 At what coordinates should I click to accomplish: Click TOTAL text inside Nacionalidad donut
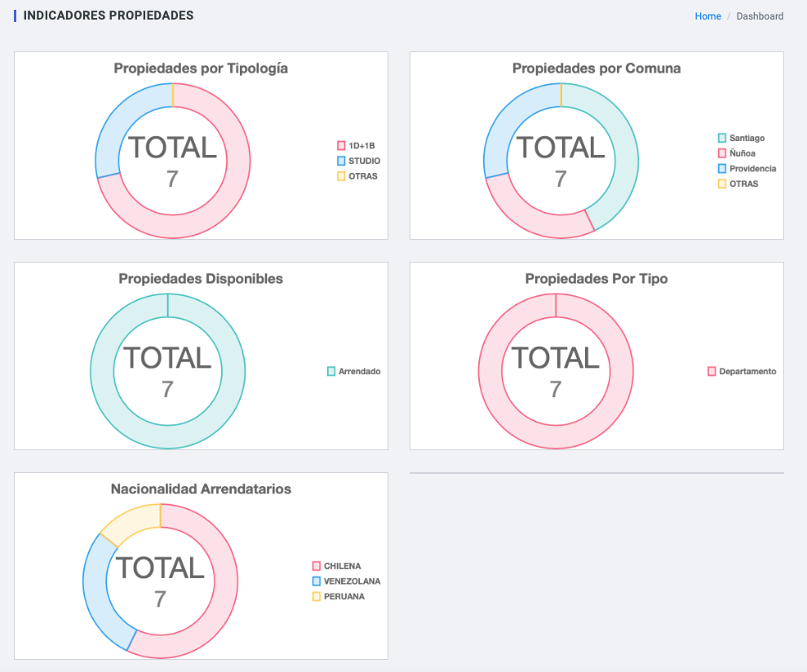click(161, 568)
